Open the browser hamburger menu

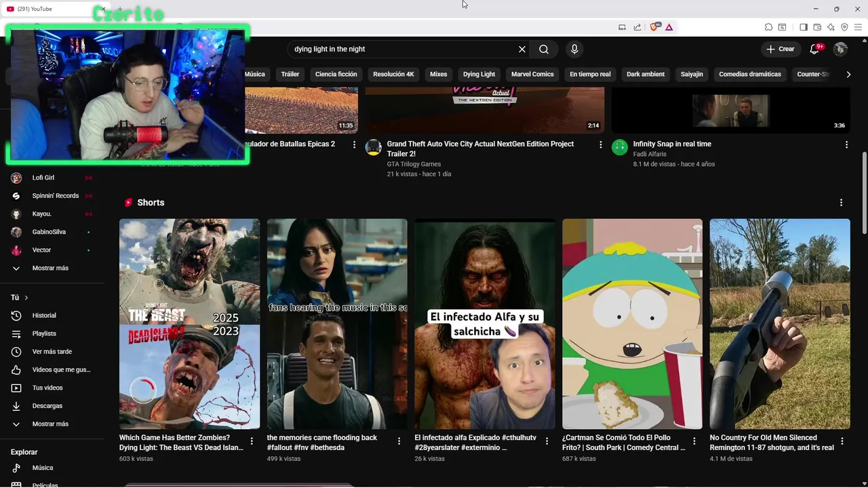(858, 27)
